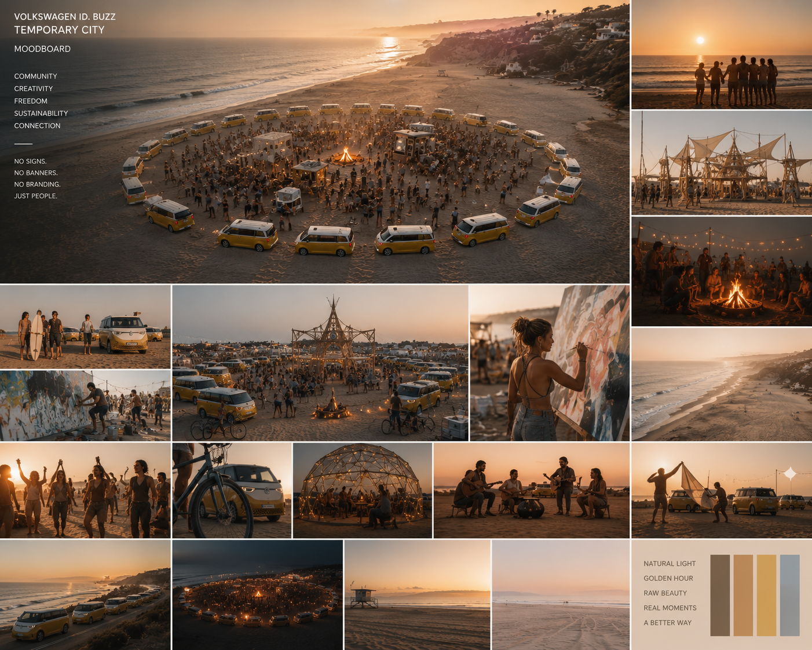Open the night aerial van circle photo
The height and width of the screenshot is (650, 812).
pos(257,595)
